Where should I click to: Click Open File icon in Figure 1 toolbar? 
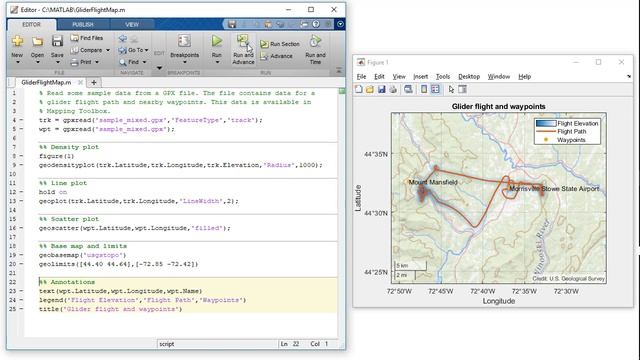(x=370, y=89)
